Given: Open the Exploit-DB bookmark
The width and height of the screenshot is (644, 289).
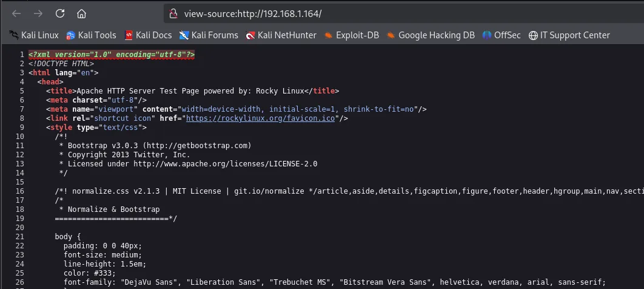Looking at the screenshot, I should [x=352, y=35].
